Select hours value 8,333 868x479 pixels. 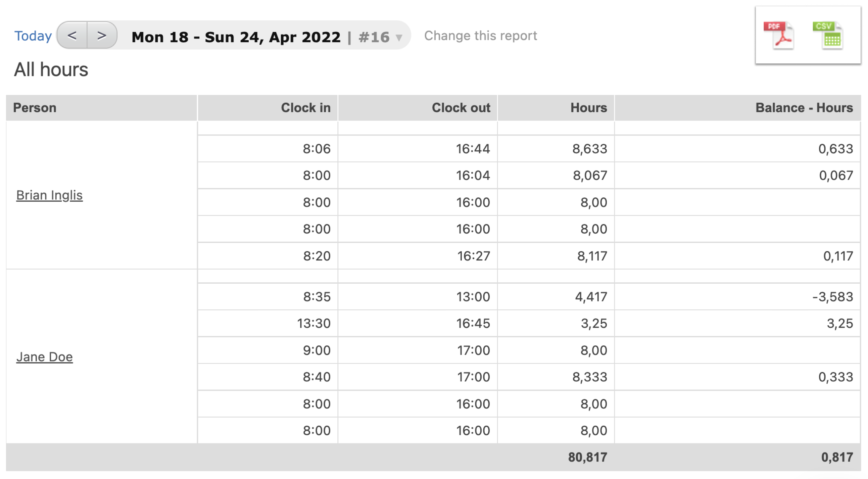(x=590, y=377)
